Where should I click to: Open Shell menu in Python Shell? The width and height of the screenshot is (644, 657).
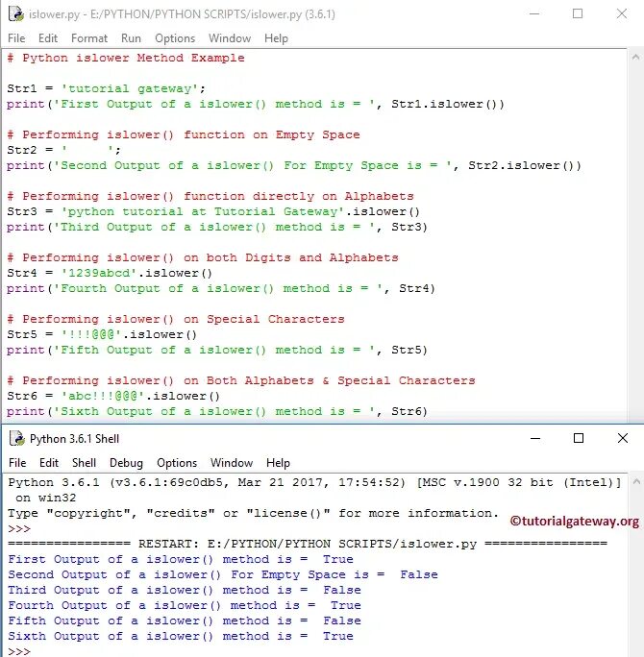84,463
